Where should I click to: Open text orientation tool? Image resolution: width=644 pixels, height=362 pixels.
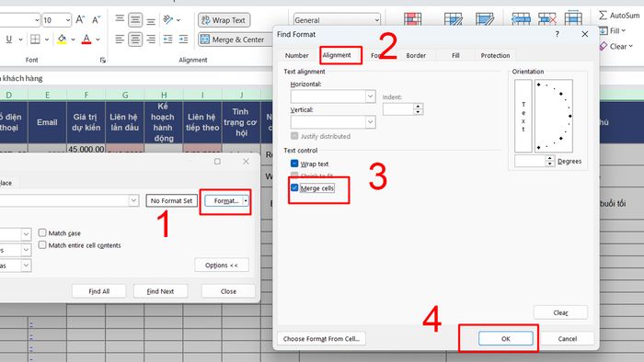pos(168,19)
